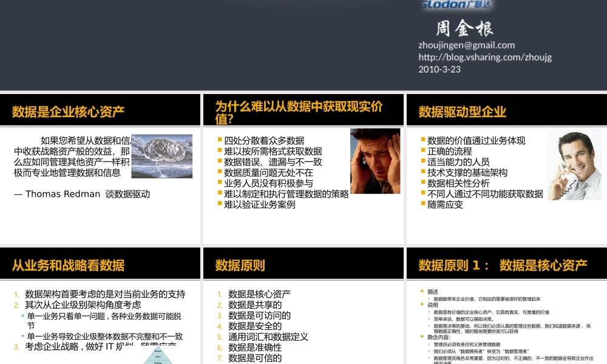Viewport: 607px width, 364px height.
Task: Click the bullet 技术支撑的基础架构
Action: [467, 172]
